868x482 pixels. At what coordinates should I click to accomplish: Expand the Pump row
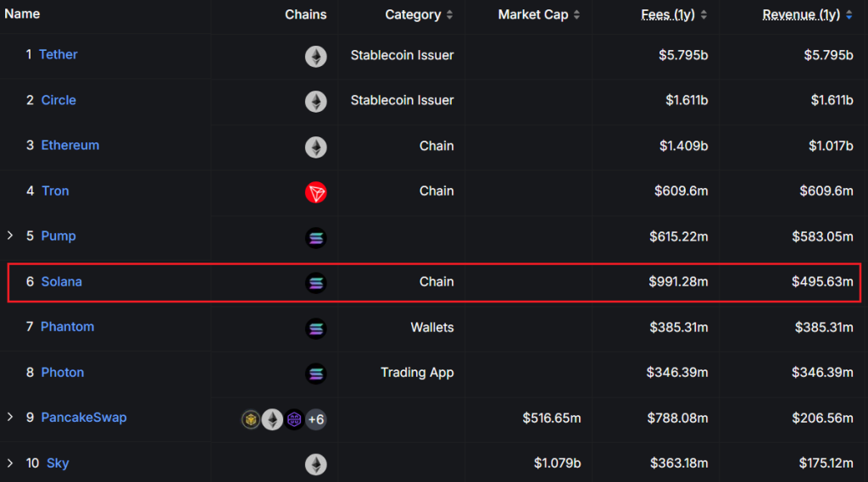pyautogui.click(x=10, y=235)
